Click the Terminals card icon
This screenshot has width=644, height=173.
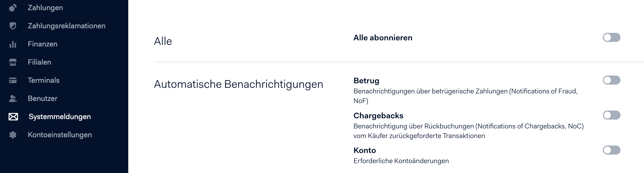coord(13,80)
